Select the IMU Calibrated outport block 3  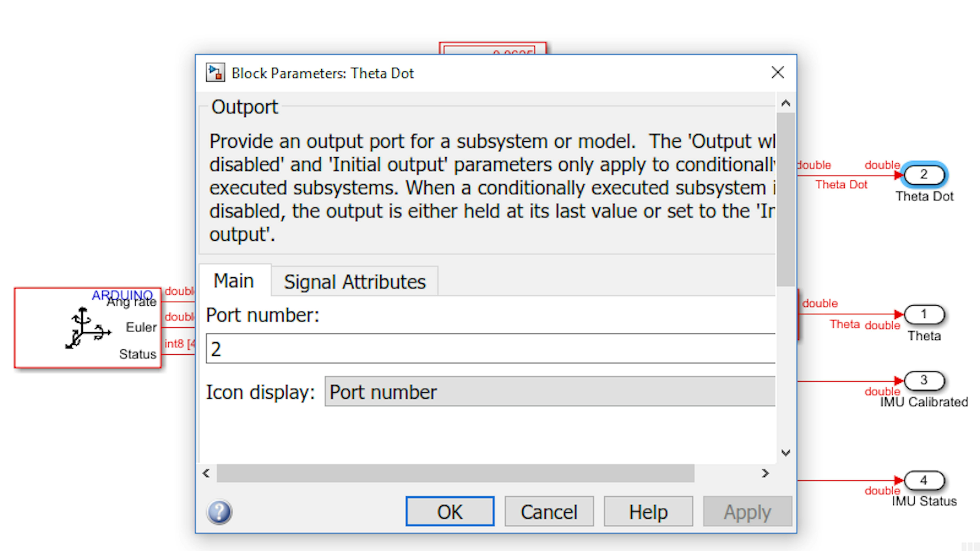[924, 380]
